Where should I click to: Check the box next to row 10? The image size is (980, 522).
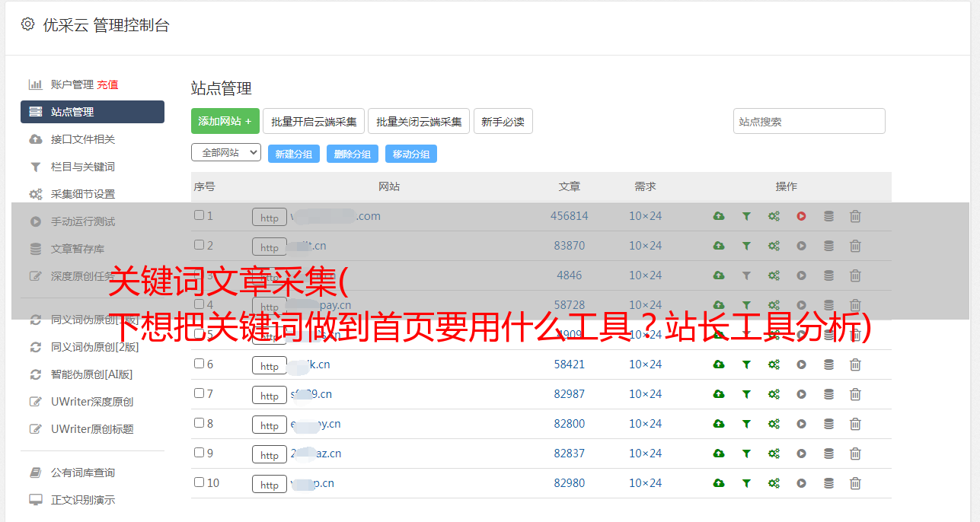(199, 482)
